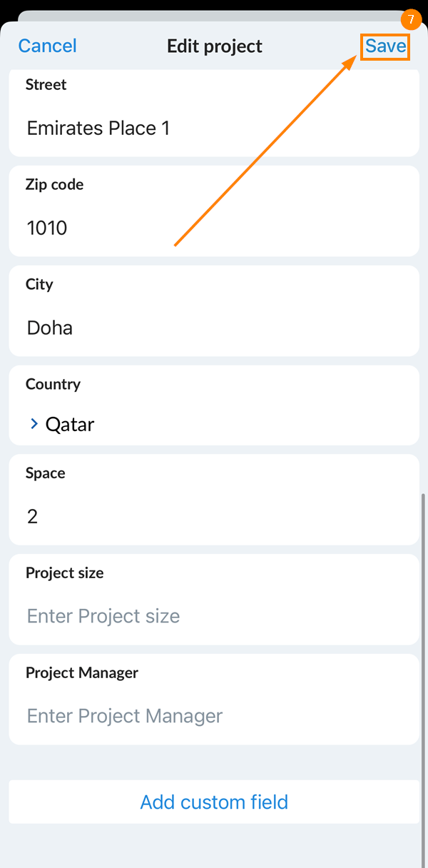Click the orange step 7 badge
Viewport: 428px width, 868px height.
[411, 20]
